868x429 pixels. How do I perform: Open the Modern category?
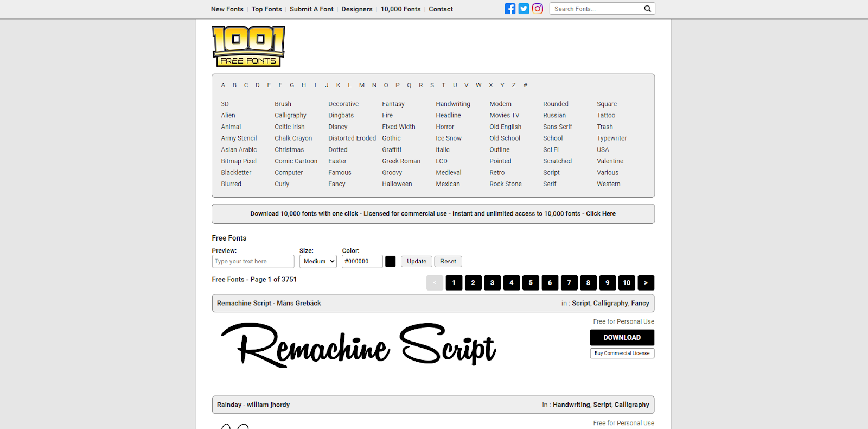click(x=500, y=104)
